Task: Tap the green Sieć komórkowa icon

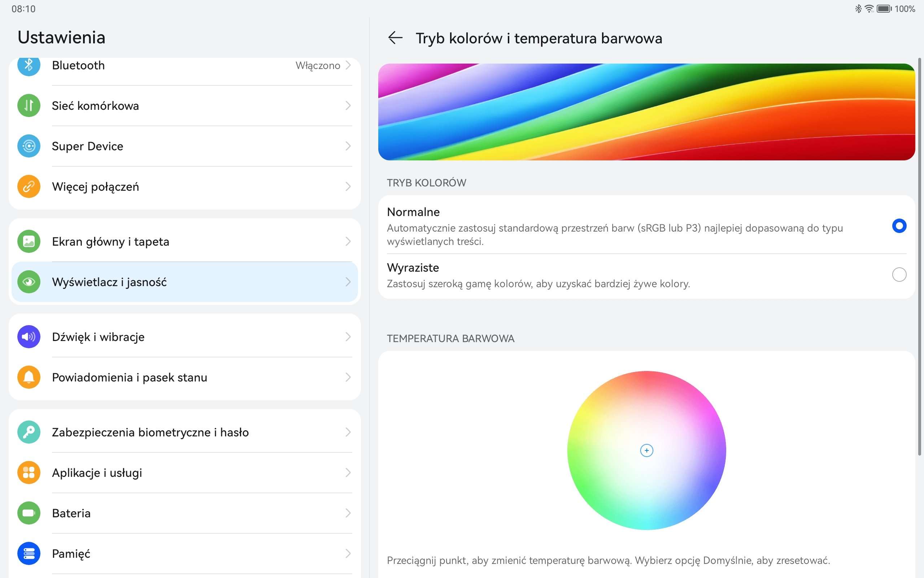Action: pyautogui.click(x=29, y=105)
